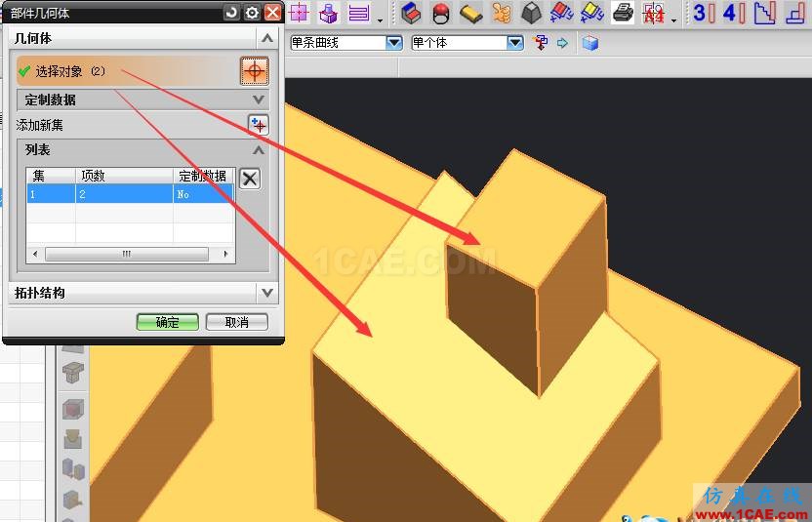Image resolution: width=812 pixels, height=522 pixels.
Task: Click the 项数 column header
Action: (124, 176)
